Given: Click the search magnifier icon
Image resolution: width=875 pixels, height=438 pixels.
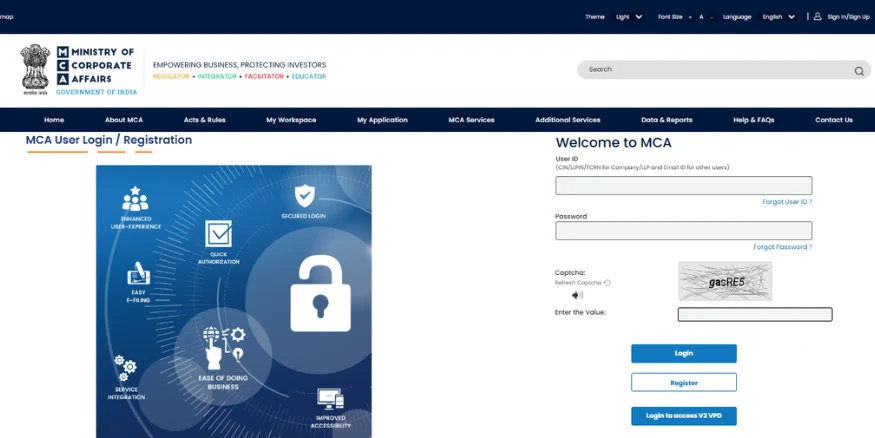Looking at the screenshot, I should point(859,71).
